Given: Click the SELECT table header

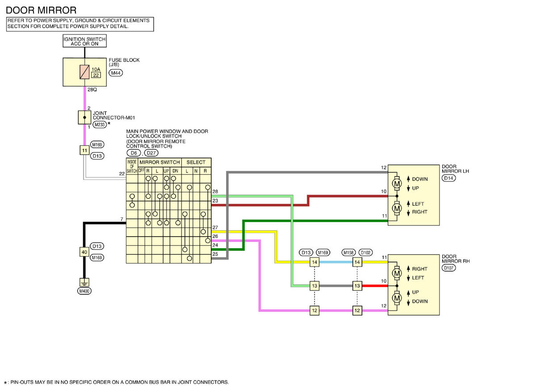Looking at the screenshot, I should pyautogui.click(x=196, y=162).
